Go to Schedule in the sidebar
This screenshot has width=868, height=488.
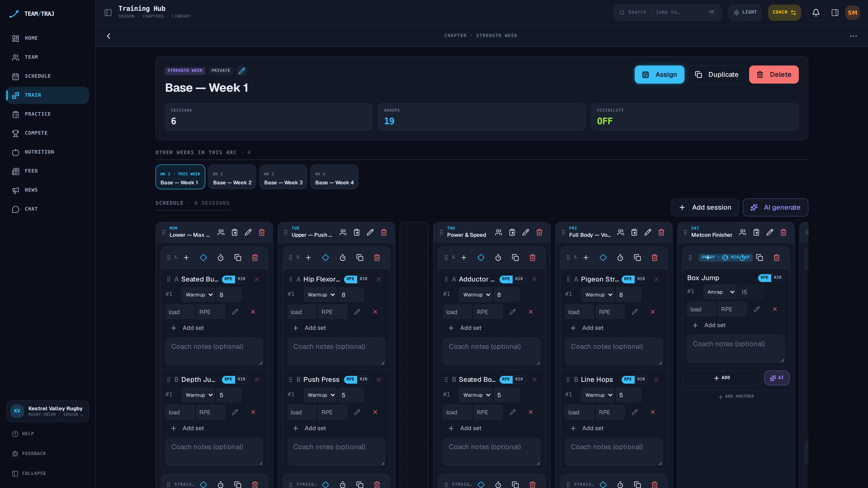pyautogui.click(x=47, y=76)
